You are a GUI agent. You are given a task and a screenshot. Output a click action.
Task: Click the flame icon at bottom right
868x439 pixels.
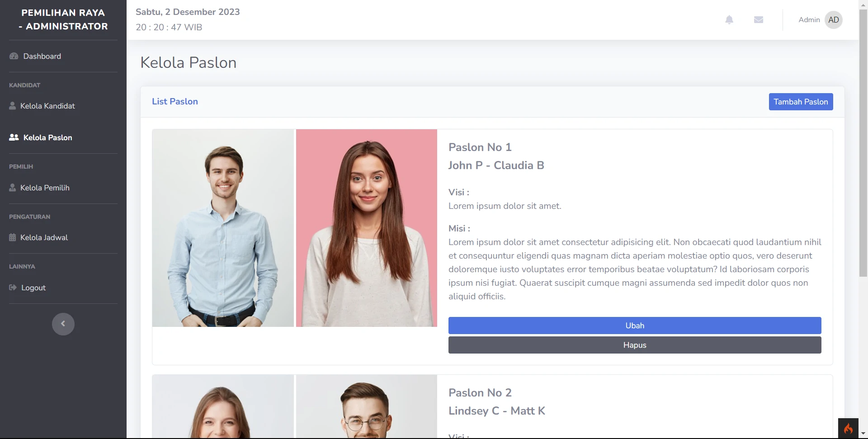(849, 428)
